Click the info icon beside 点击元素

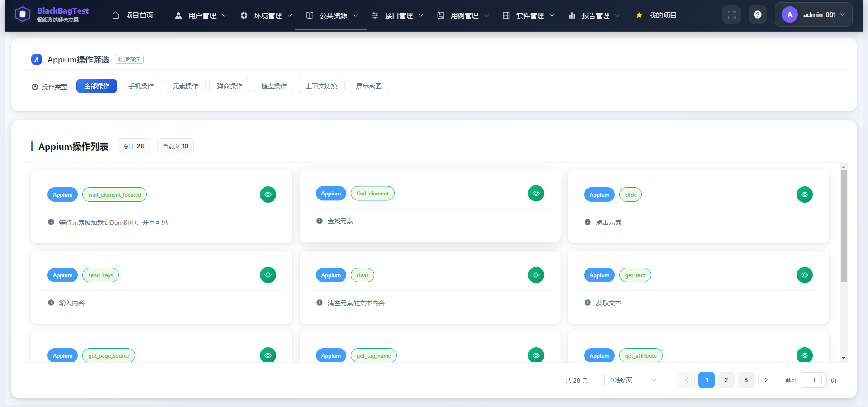coord(588,222)
